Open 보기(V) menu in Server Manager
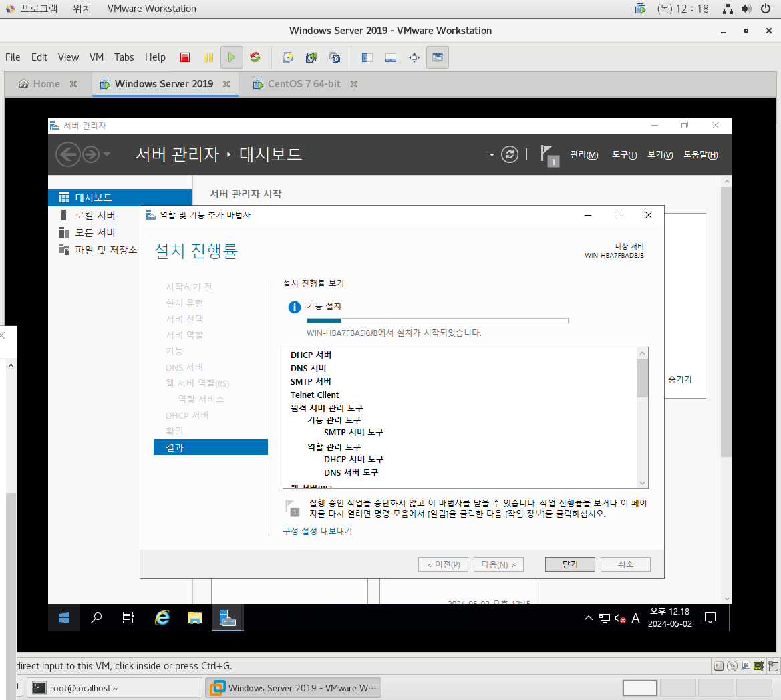The height and width of the screenshot is (700, 781). (661, 155)
